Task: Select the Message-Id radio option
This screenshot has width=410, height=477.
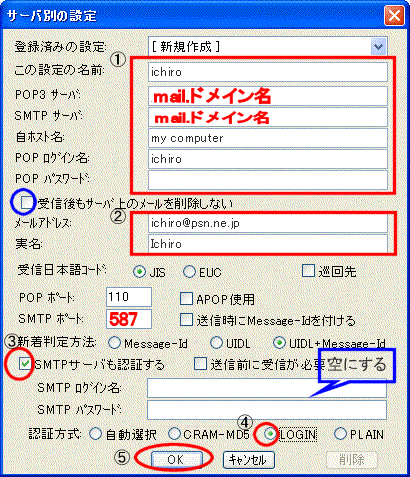Action: tap(114, 343)
